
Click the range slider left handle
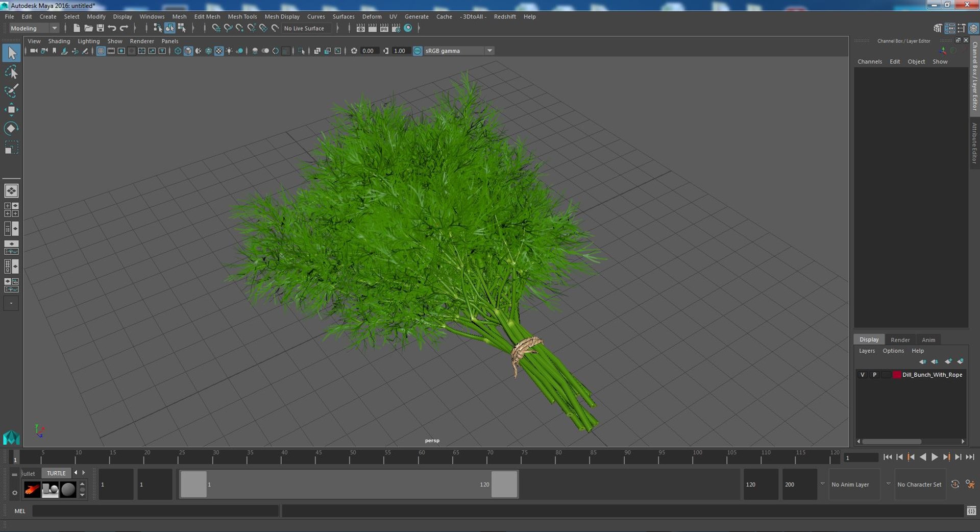click(x=194, y=484)
